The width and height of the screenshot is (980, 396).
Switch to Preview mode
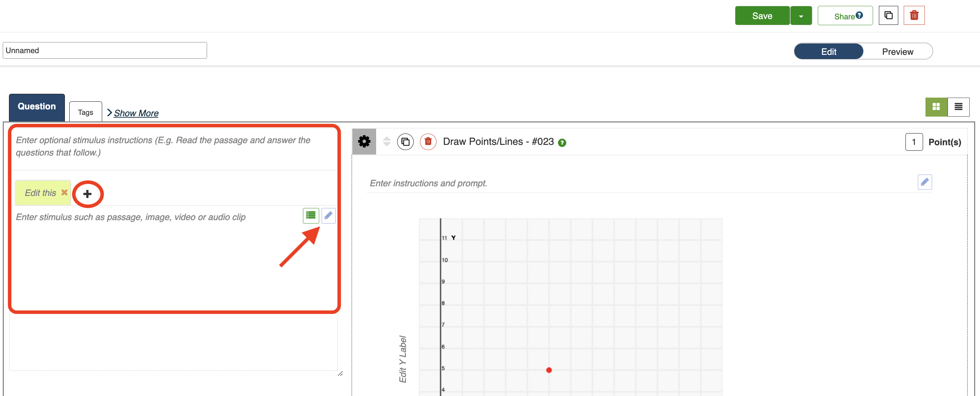coord(897,52)
